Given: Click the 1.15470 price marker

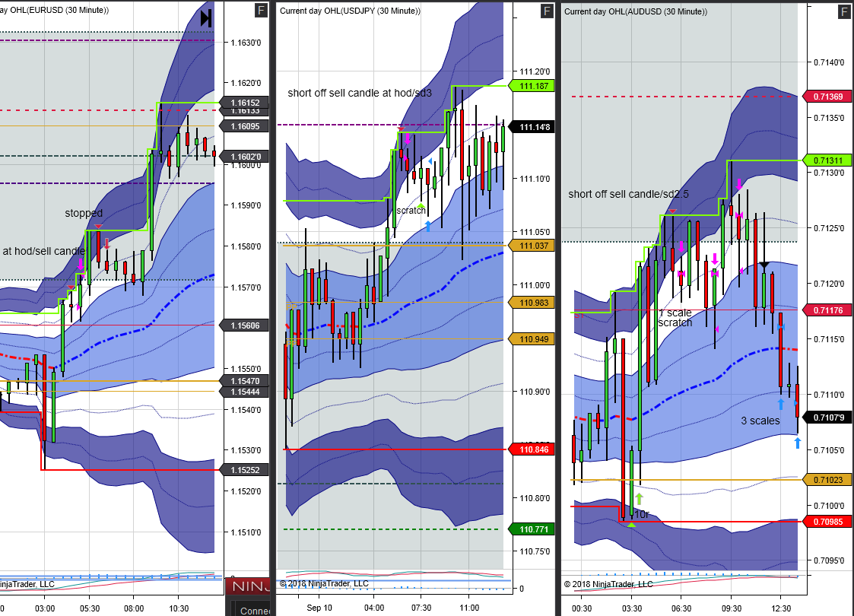Looking at the screenshot, I should (x=245, y=381).
